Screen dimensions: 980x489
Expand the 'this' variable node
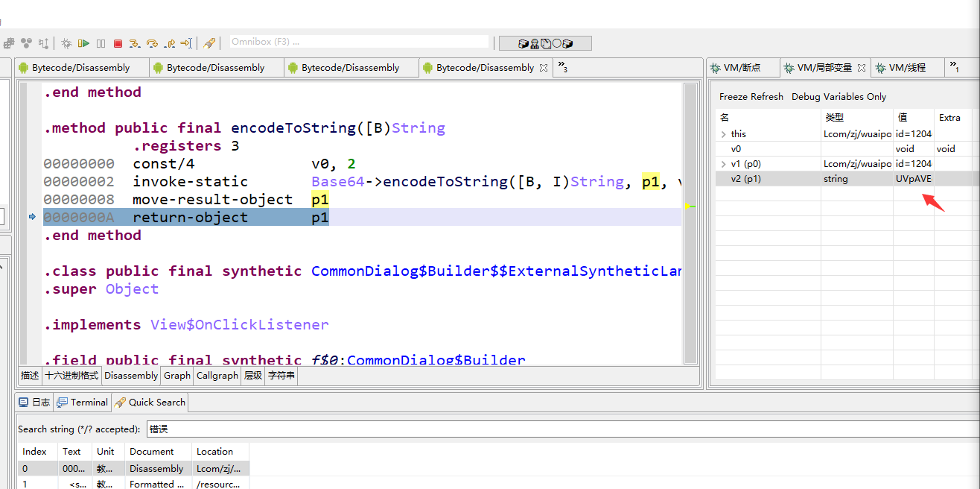(723, 134)
